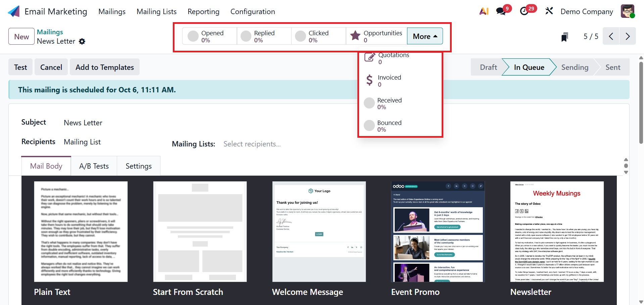The height and width of the screenshot is (305, 644).
Task: Open the Mailing Lists recipients selector
Action: pyautogui.click(x=252, y=144)
